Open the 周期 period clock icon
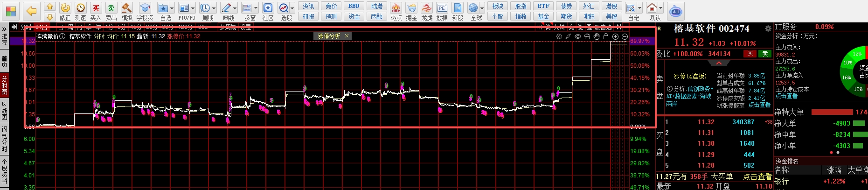 click(x=205, y=8)
